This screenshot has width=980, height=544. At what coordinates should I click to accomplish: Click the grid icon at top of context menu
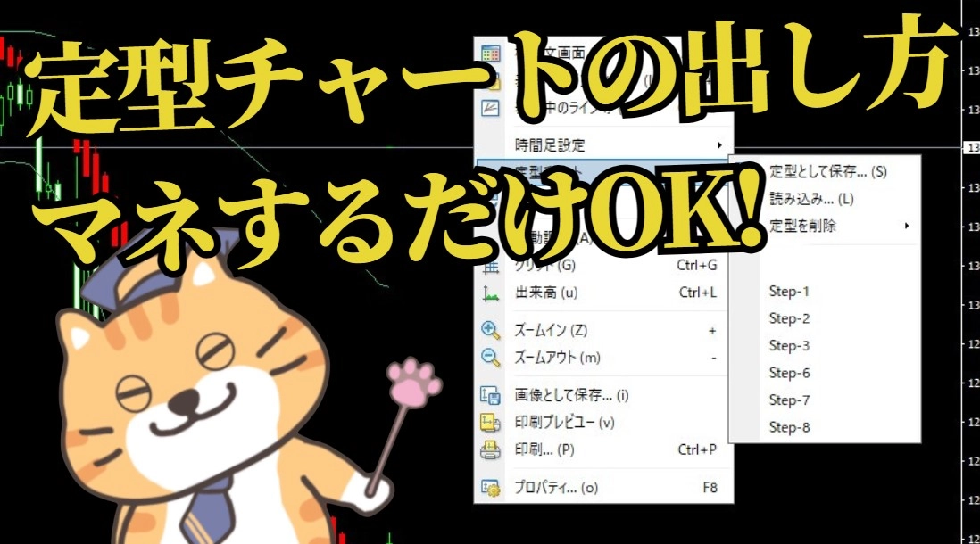pos(490,54)
